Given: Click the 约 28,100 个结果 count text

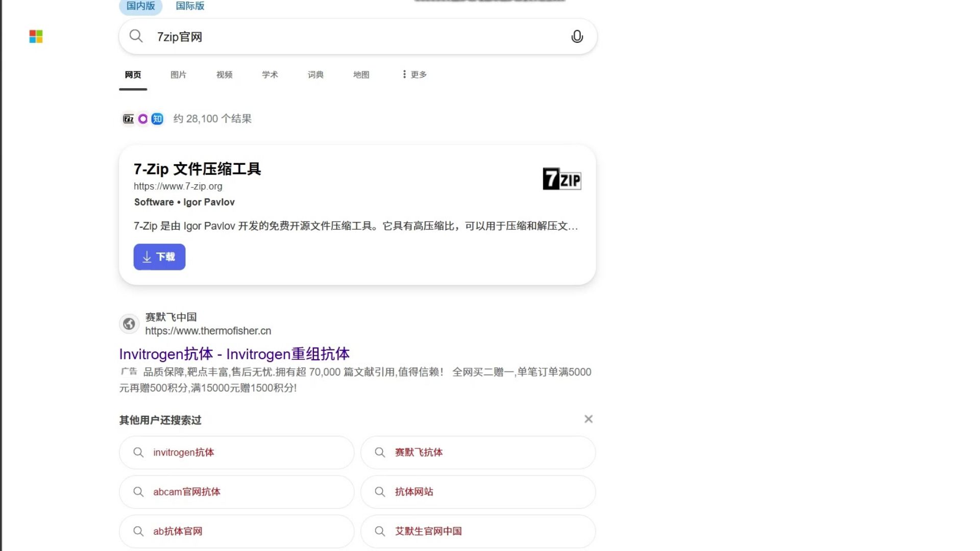Looking at the screenshot, I should [x=212, y=119].
